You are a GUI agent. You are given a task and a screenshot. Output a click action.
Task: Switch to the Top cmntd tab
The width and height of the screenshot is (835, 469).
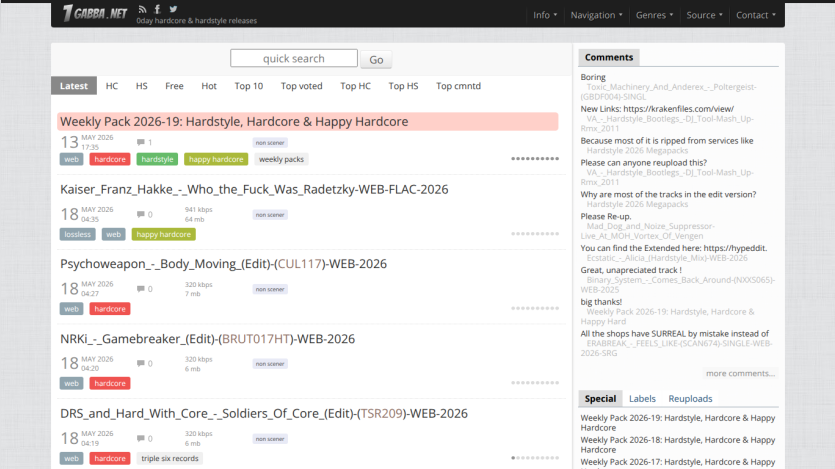(458, 86)
